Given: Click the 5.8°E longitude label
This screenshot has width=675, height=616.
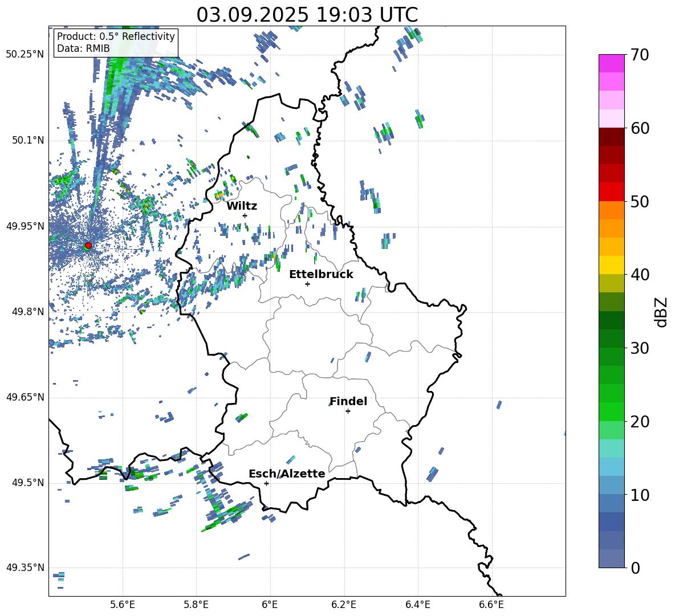Looking at the screenshot, I should coord(196,605).
